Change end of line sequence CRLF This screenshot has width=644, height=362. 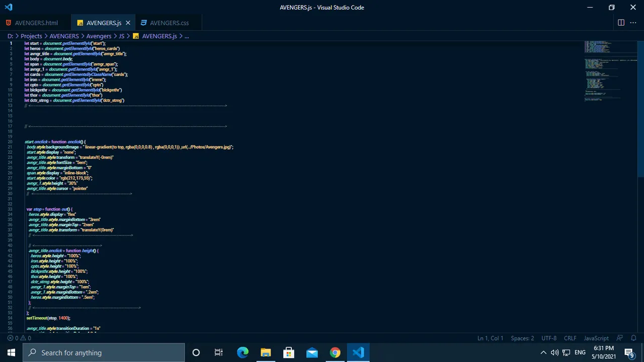(x=570, y=338)
